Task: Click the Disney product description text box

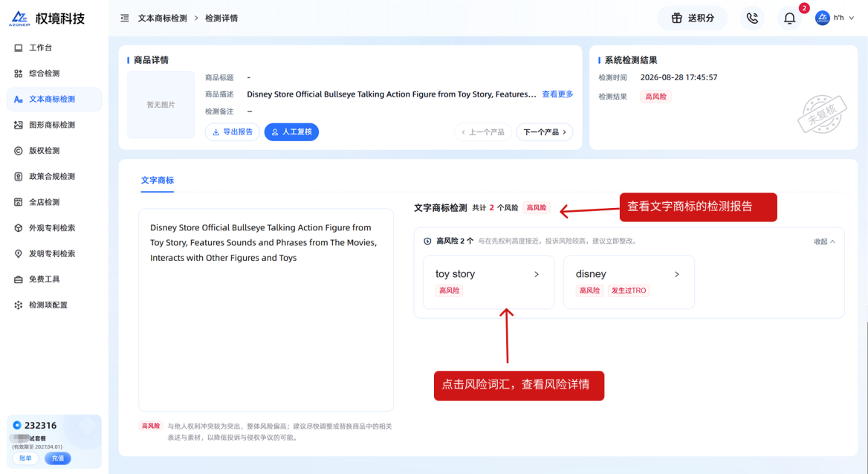Action: pos(266,310)
